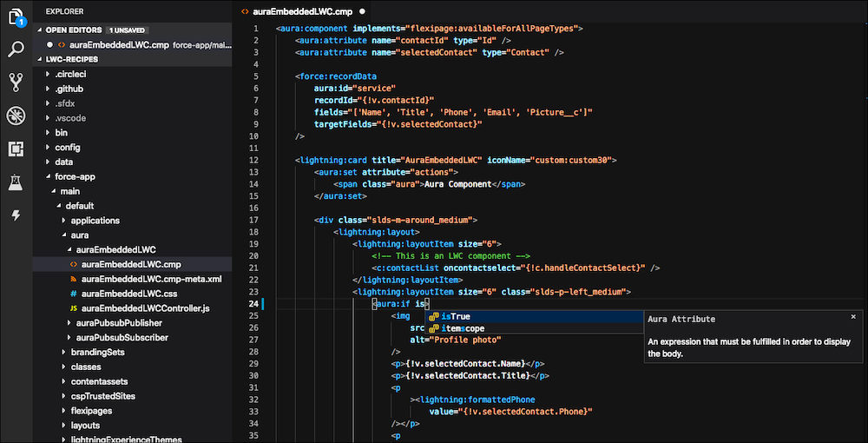Click the auraEmbeddedLWC.cmp tab file icon
Screen dimensions: 868x443
coord(245,11)
